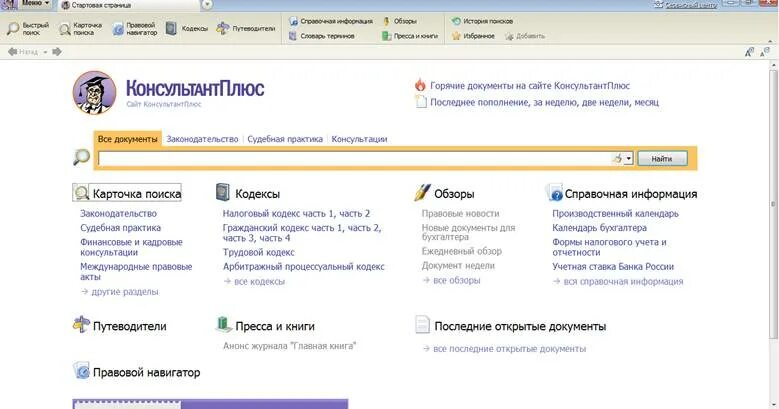Open the Последнее пополнение link

[479, 102]
